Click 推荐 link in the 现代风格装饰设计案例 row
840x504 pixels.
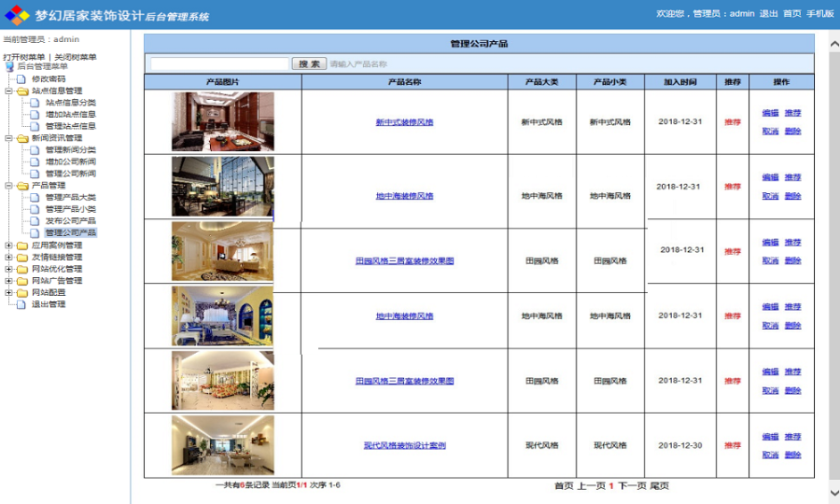pyautogui.click(x=792, y=437)
